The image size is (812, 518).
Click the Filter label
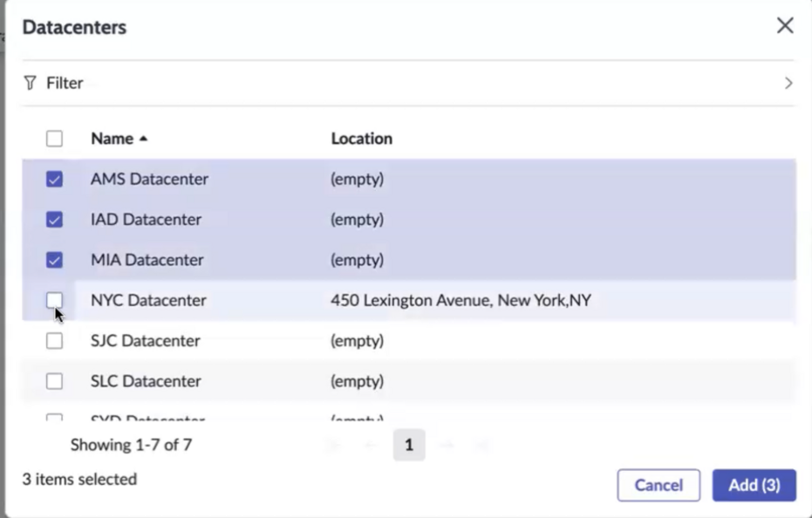65,83
